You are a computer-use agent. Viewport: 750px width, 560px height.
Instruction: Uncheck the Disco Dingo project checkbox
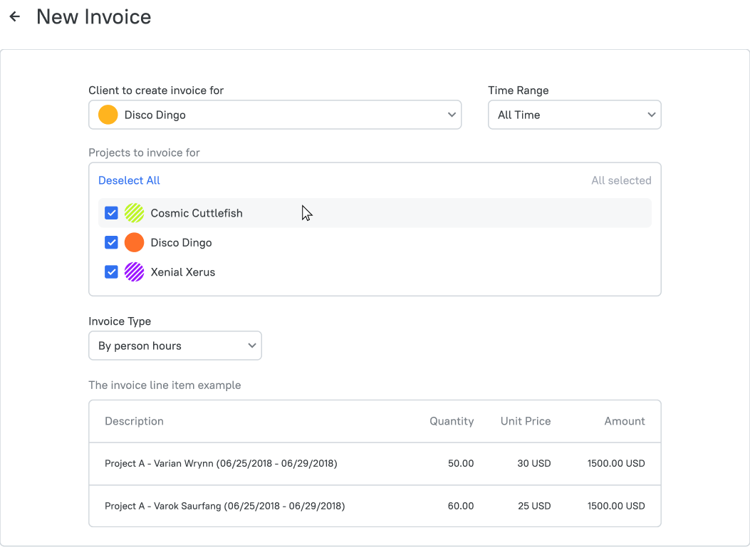(111, 243)
